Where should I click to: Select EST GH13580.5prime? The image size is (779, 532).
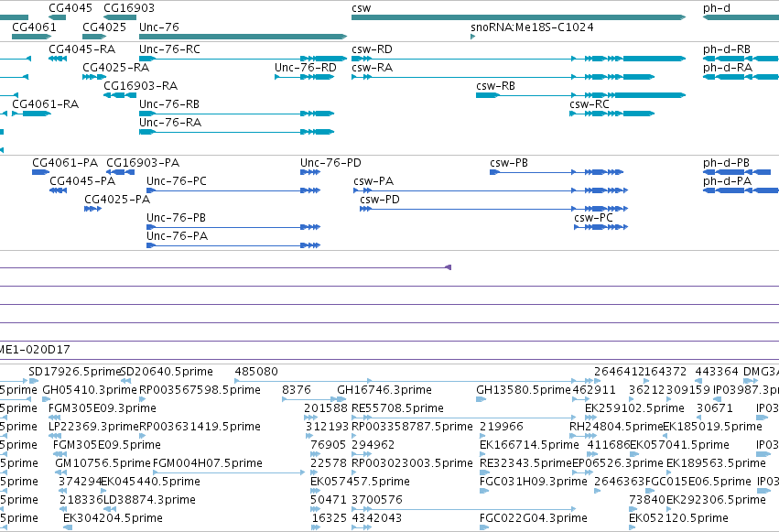pos(481,399)
